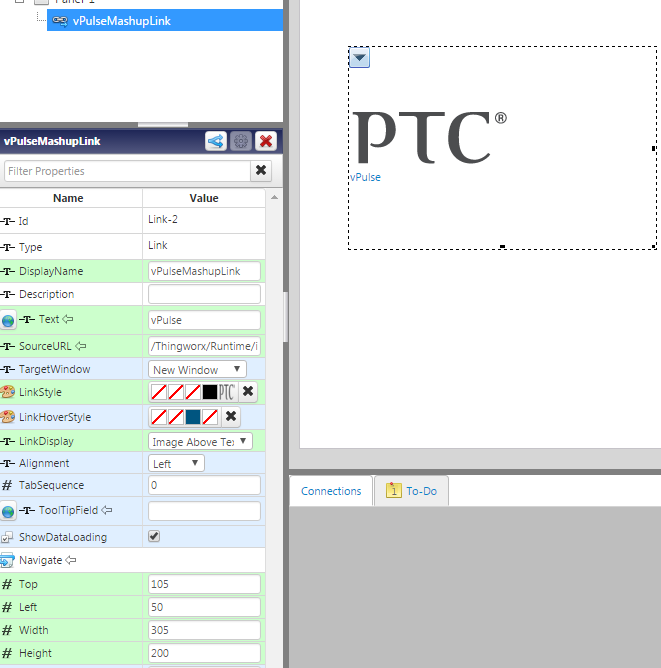
Task: Click the globe localization icon beside Text
Action: [x=8, y=320]
